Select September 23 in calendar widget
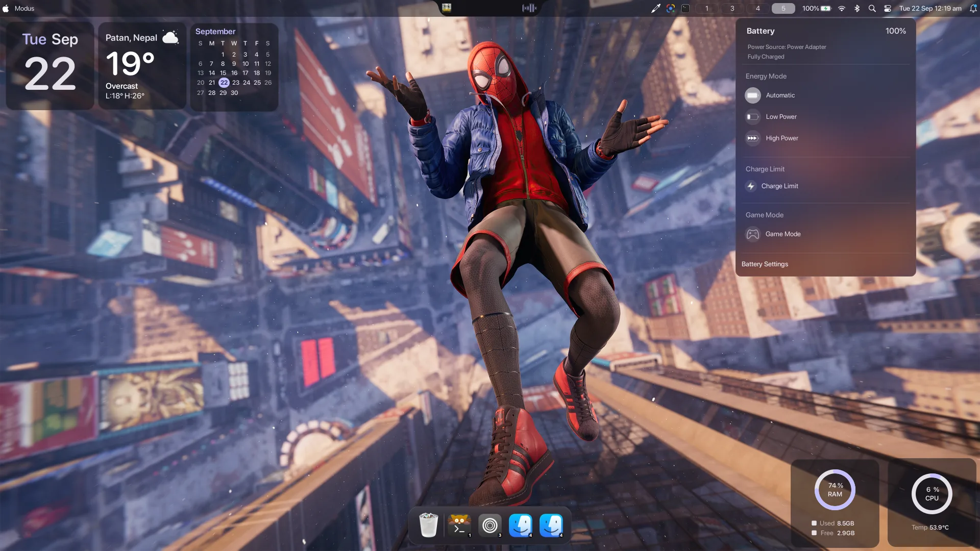This screenshot has width=980, height=551. tap(235, 83)
